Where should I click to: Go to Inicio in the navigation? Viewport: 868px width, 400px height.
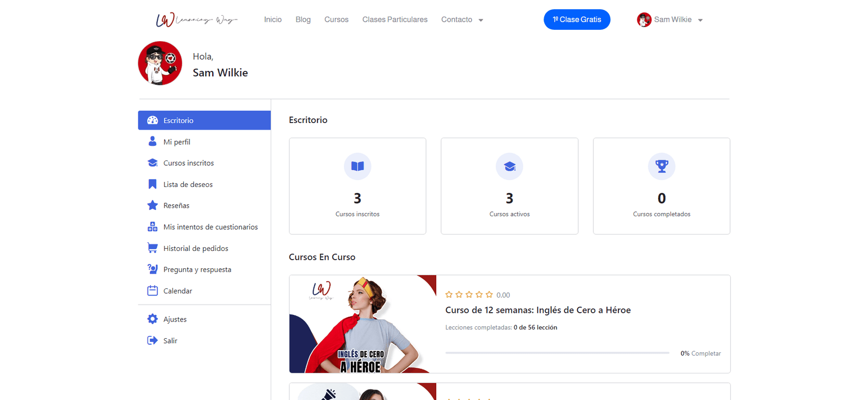273,20
